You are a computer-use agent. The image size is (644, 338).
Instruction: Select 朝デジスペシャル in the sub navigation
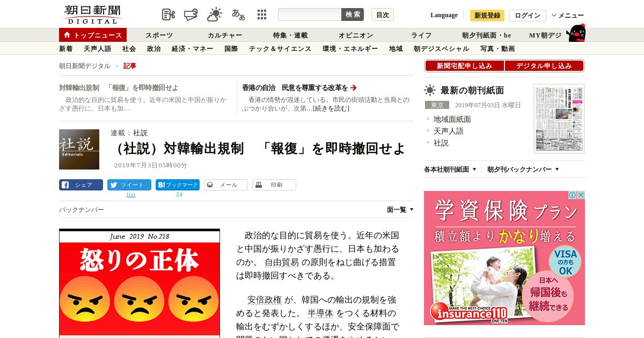pyautogui.click(x=442, y=49)
